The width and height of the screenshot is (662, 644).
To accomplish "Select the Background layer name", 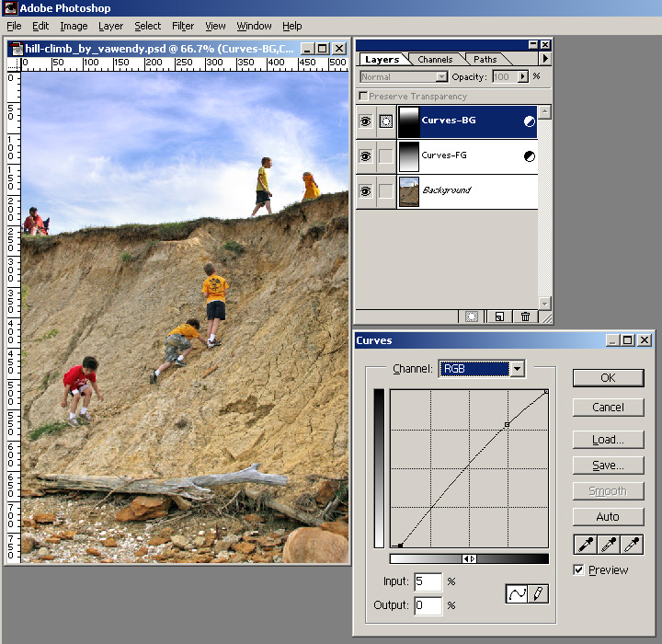I will (x=447, y=190).
